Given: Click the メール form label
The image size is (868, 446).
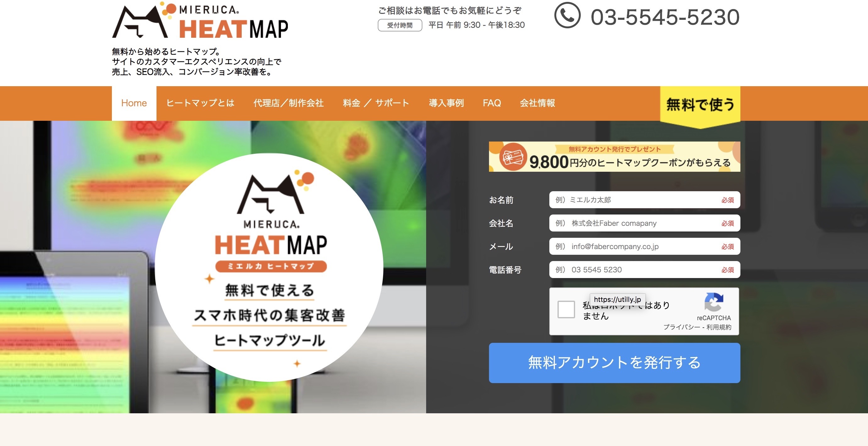Looking at the screenshot, I should 501,246.
